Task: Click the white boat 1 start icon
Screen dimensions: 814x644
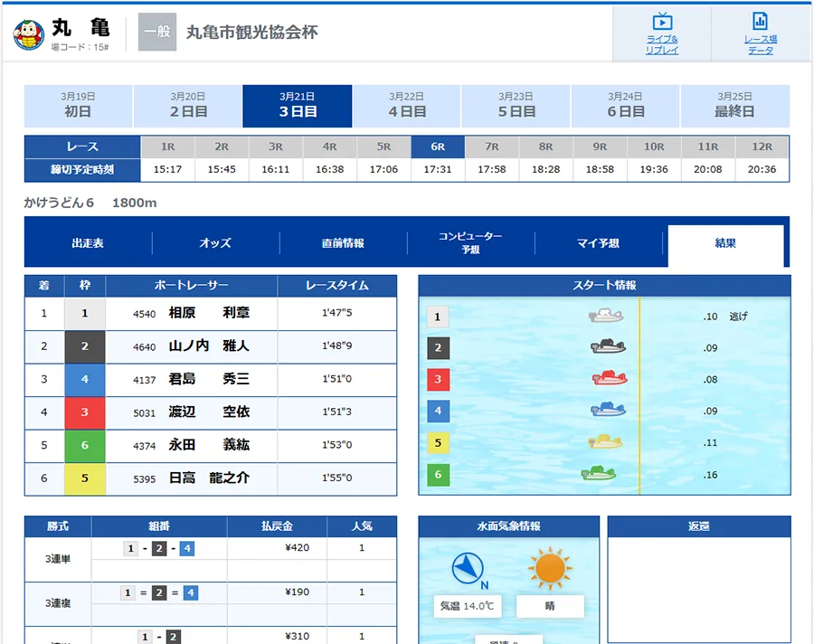Action: [x=605, y=316]
